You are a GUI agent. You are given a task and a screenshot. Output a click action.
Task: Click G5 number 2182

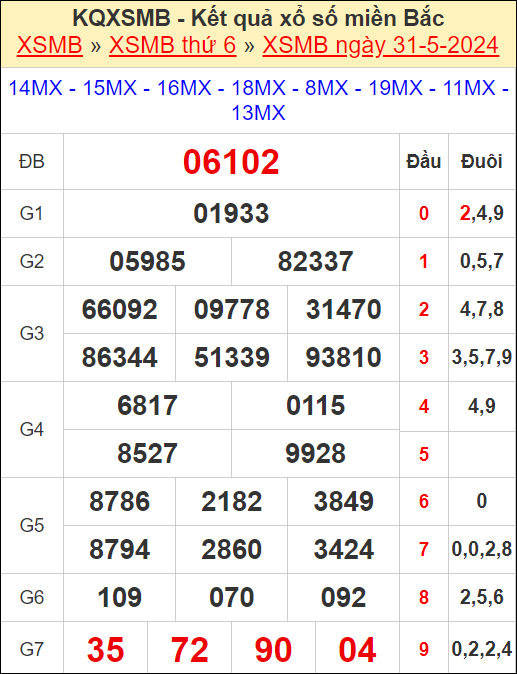(x=232, y=501)
